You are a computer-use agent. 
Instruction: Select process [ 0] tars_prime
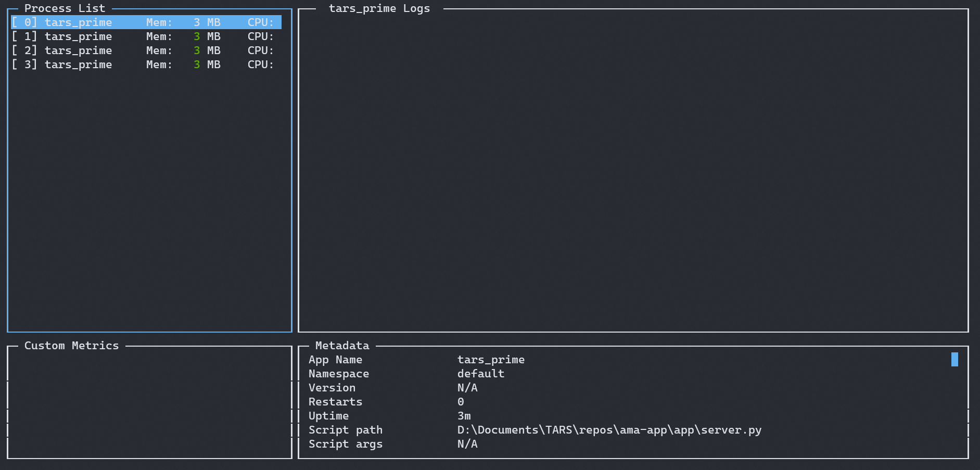pos(78,22)
